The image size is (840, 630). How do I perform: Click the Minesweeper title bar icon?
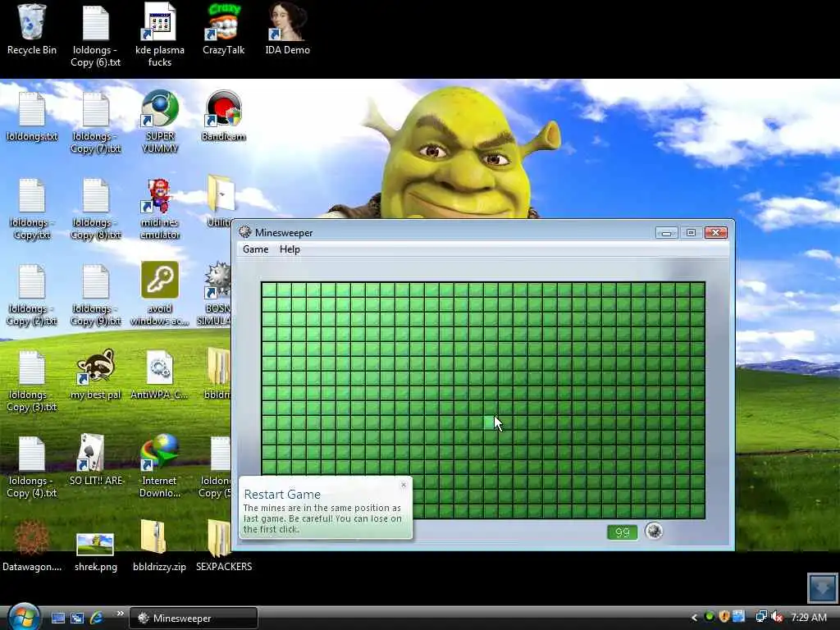click(244, 232)
